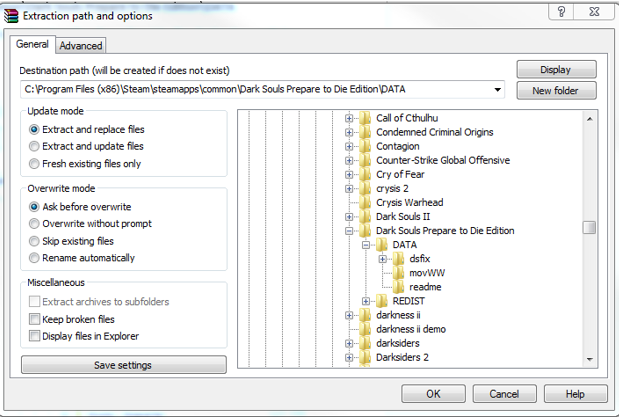Click the Dark Souls II folder icon

click(x=365, y=216)
